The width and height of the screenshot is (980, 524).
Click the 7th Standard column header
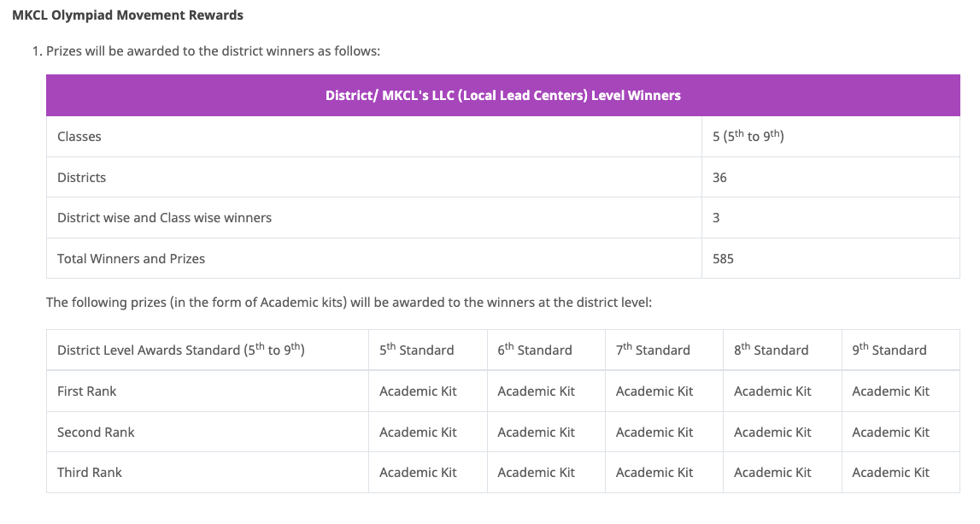point(653,350)
